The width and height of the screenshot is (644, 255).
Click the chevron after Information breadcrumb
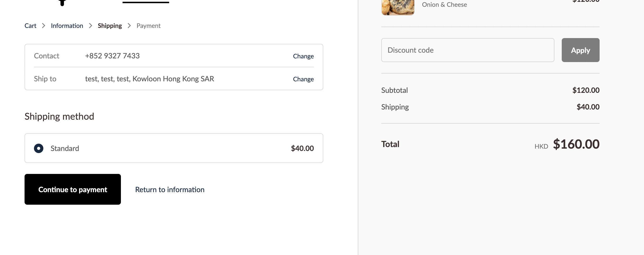(91, 26)
